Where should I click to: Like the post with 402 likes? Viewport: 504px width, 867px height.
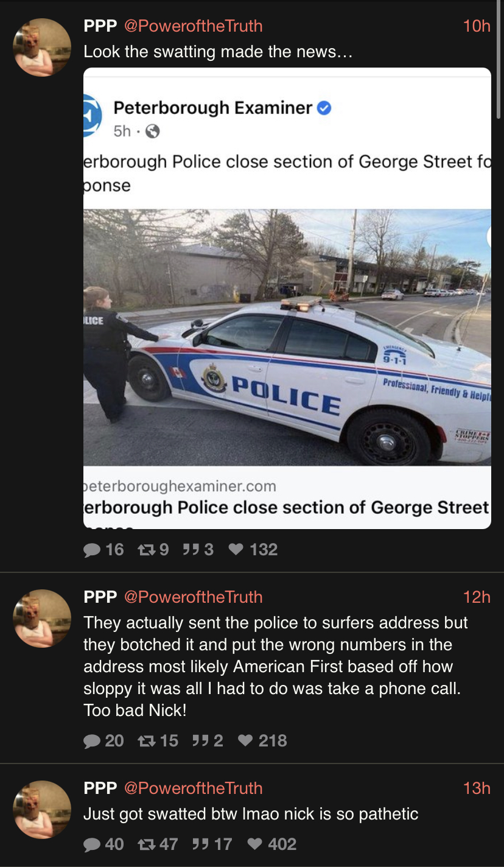256,844
